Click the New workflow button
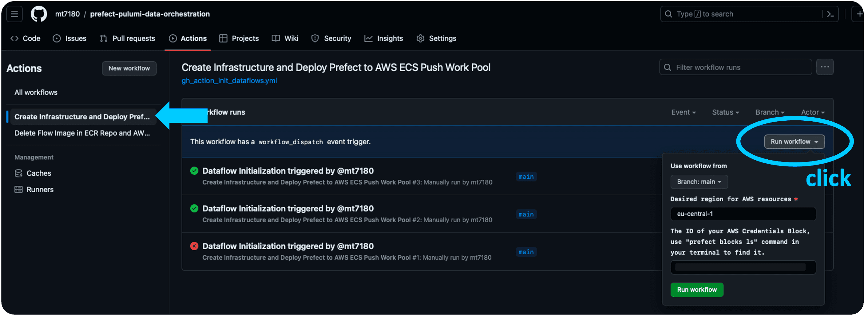The height and width of the screenshot is (315, 868). coord(129,68)
